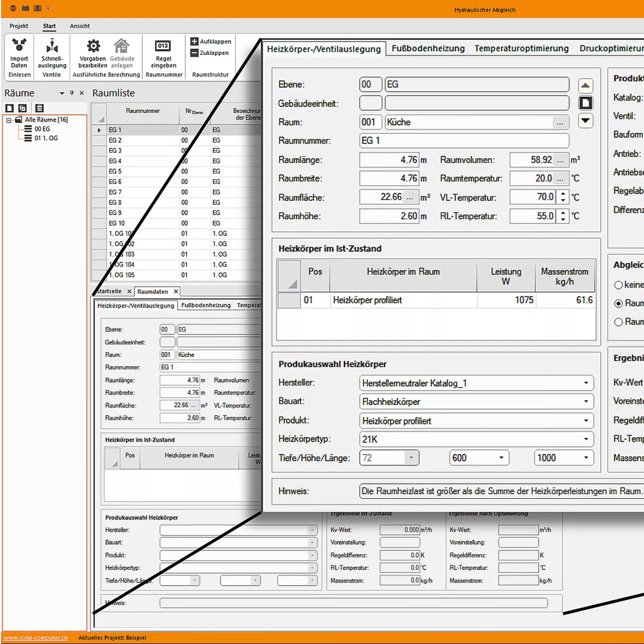Select the second Abgleich radio option
The width and height of the screenshot is (644, 644).
click(x=618, y=303)
